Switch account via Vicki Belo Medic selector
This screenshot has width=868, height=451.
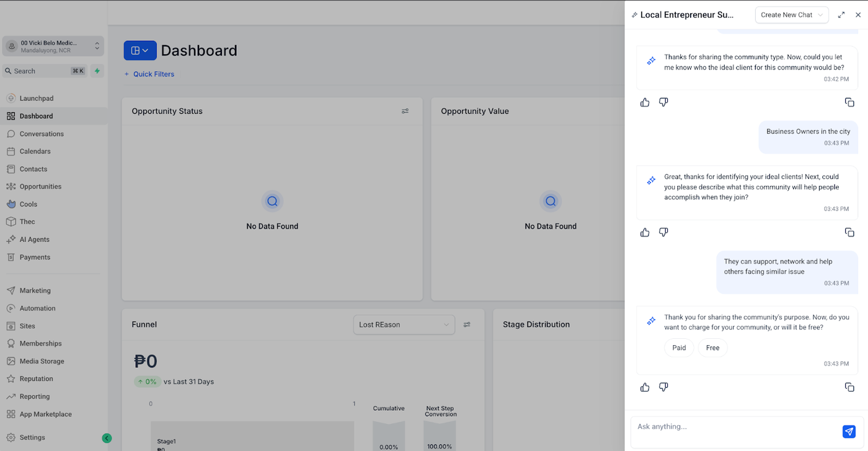click(x=53, y=46)
